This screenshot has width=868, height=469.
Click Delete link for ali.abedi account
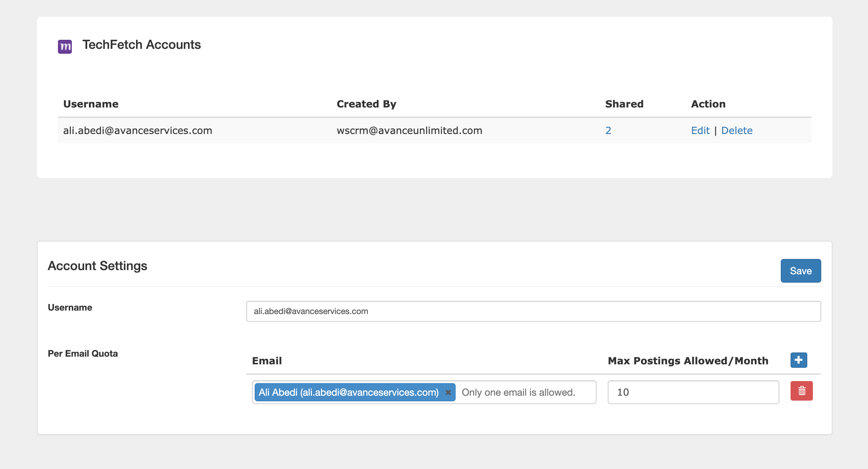(737, 131)
